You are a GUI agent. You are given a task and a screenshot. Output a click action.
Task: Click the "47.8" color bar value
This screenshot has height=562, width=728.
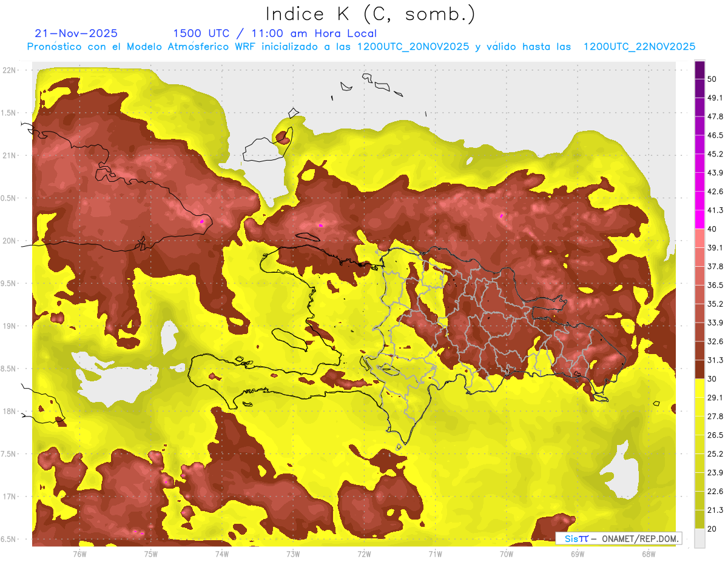[x=715, y=117]
